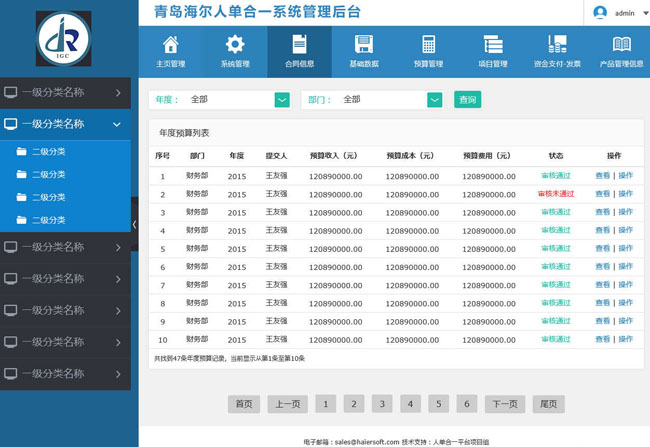Open the 基础数据 floppy disk icon

point(364,44)
